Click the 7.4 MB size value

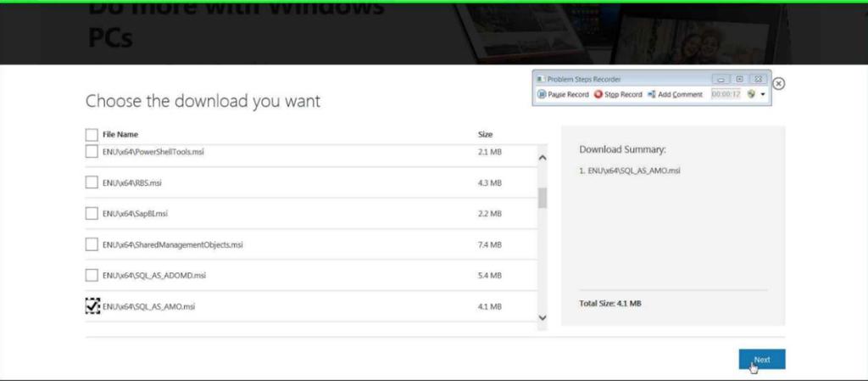pyautogui.click(x=489, y=244)
